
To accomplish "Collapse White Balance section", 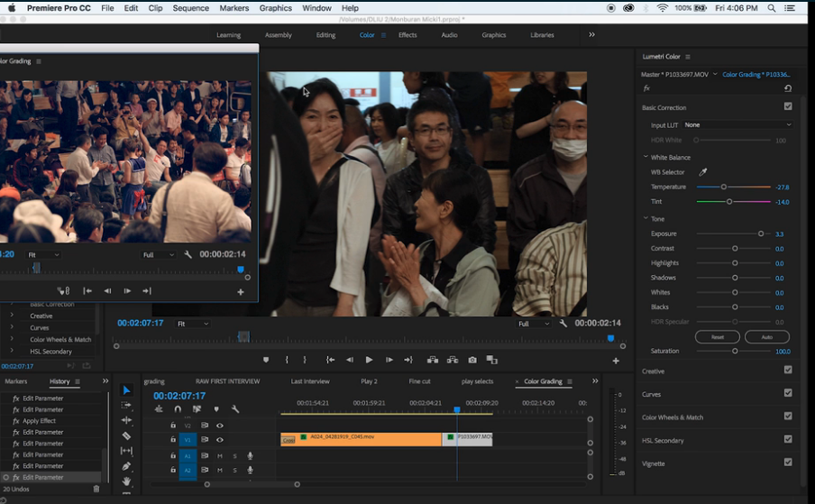I will [x=646, y=157].
